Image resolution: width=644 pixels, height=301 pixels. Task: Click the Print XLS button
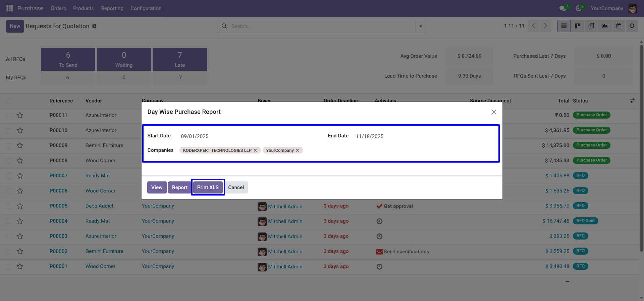208,187
